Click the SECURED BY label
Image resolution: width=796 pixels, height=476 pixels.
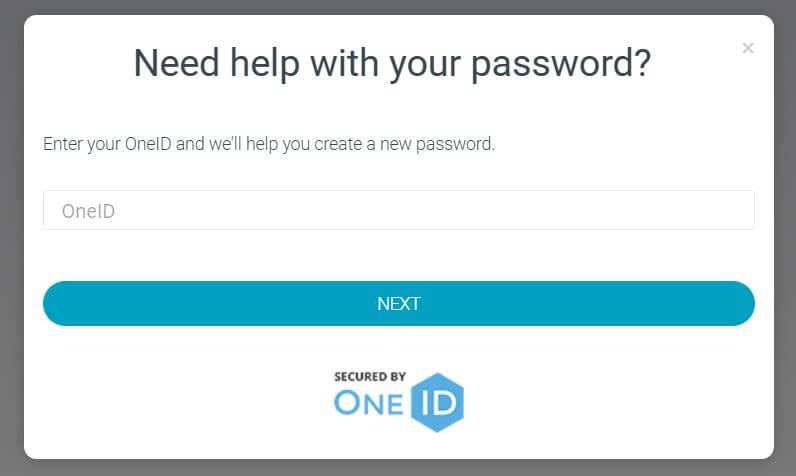pos(370,377)
